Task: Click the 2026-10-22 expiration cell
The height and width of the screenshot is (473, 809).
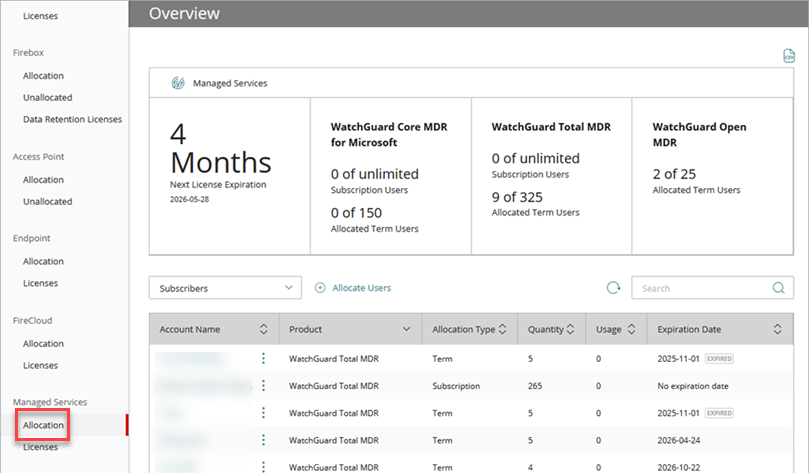Action: pos(678,467)
